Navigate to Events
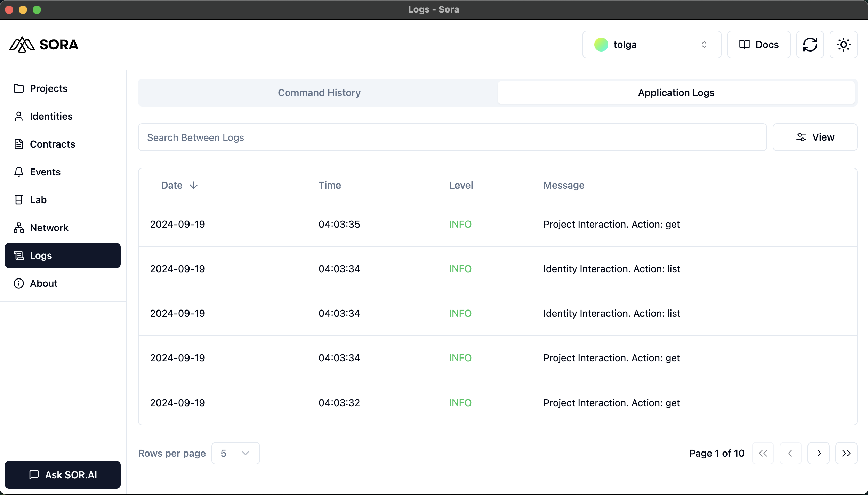This screenshot has width=868, height=495. 63,172
